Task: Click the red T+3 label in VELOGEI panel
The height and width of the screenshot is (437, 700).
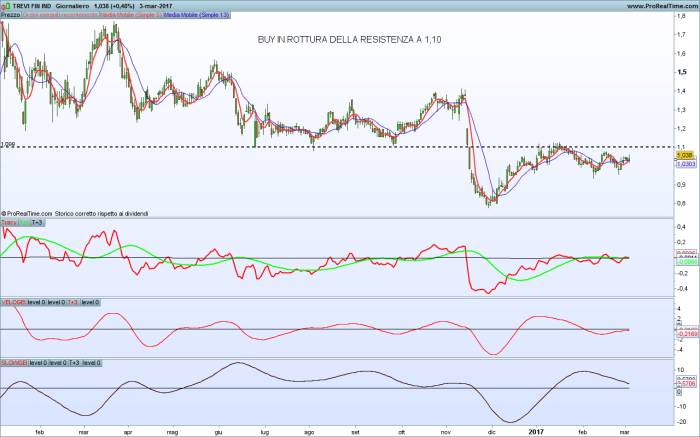Action: point(74,301)
